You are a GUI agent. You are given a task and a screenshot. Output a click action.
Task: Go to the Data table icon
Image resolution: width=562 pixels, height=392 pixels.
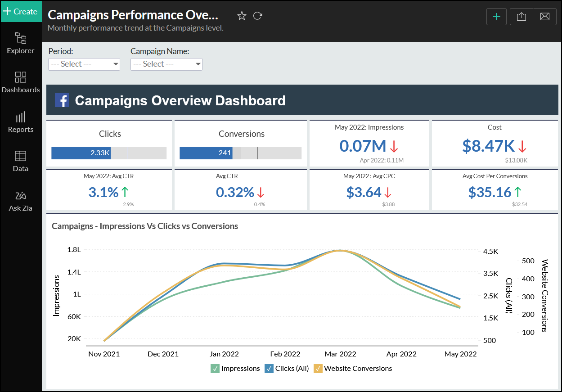pos(21,156)
